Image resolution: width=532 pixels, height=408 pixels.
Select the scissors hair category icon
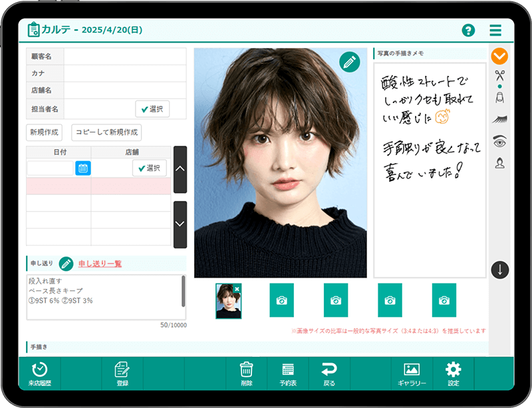(x=499, y=75)
